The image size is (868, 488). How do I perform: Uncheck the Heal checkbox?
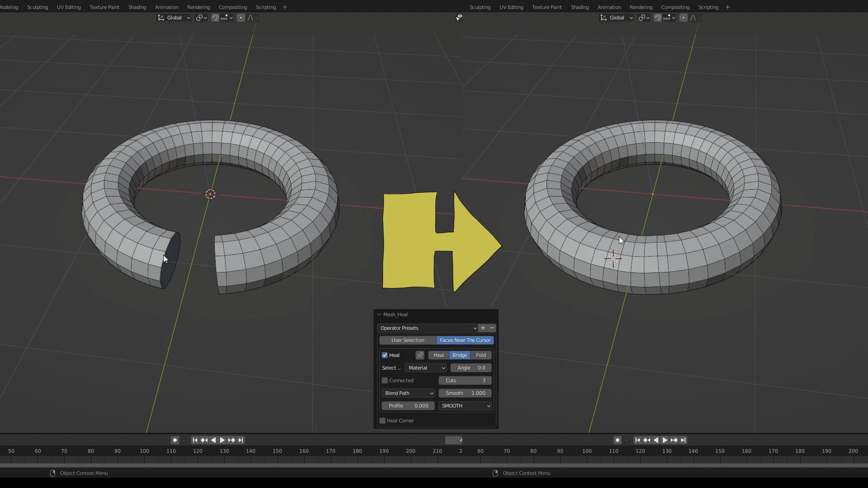(x=385, y=355)
